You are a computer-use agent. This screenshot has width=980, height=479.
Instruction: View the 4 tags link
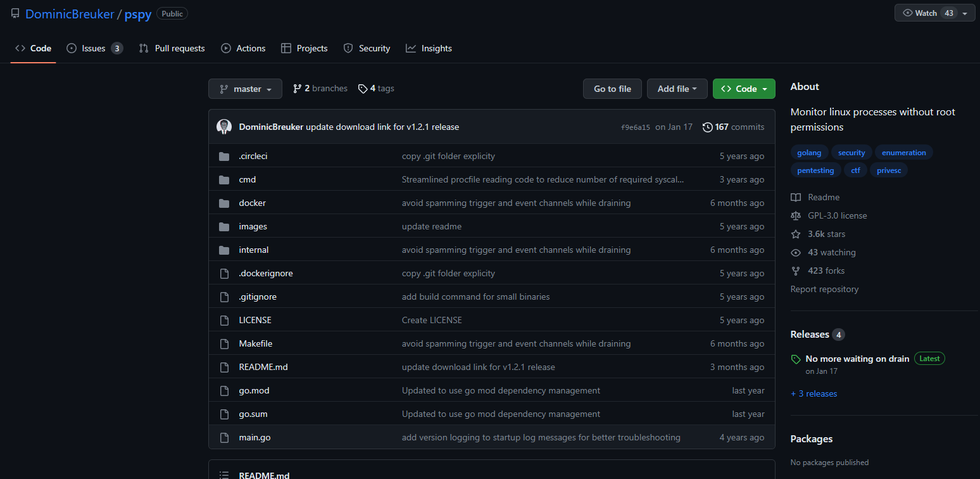[376, 89]
